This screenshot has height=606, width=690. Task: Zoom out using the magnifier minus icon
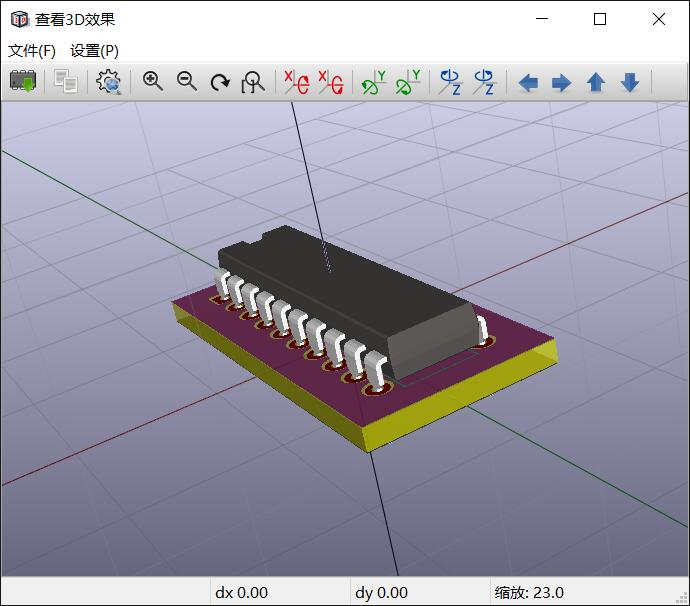pos(187,81)
